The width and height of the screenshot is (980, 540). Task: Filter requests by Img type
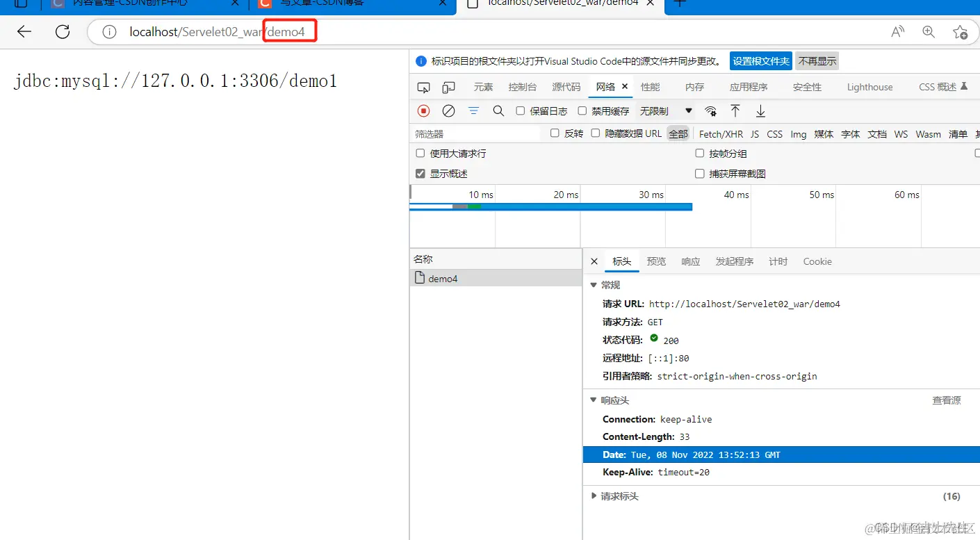pyautogui.click(x=799, y=133)
